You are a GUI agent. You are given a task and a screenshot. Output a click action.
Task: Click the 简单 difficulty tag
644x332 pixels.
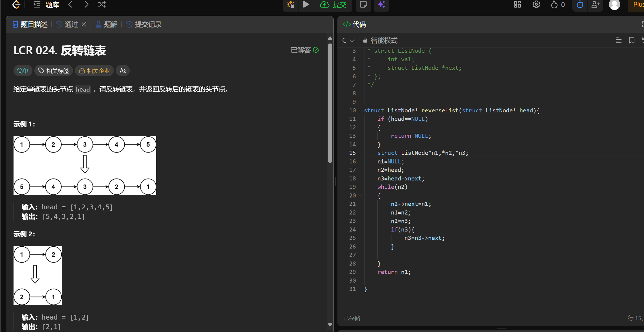[23, 71]
